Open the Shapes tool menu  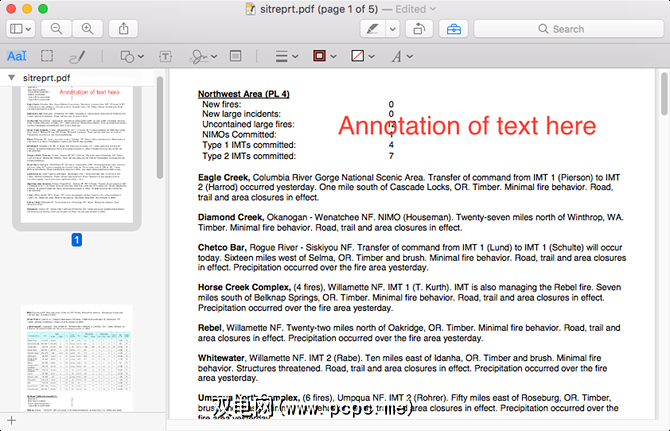[x=132, y=56]
